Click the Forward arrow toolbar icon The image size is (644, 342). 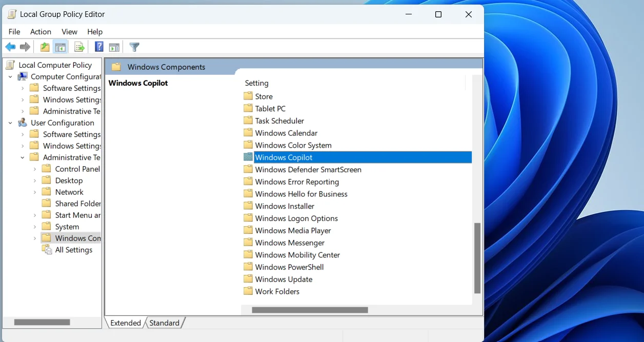coord(25,47)
